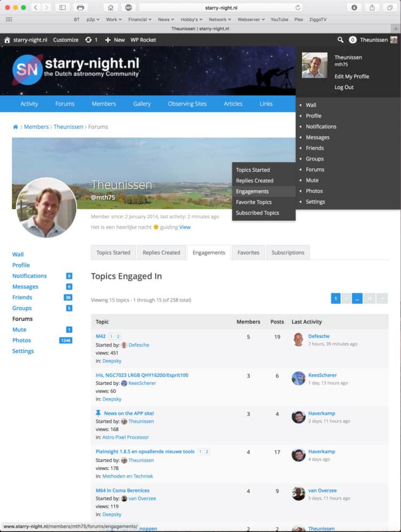
Task: Go back with Safari's back arrow
Action: tap(36, 7)
